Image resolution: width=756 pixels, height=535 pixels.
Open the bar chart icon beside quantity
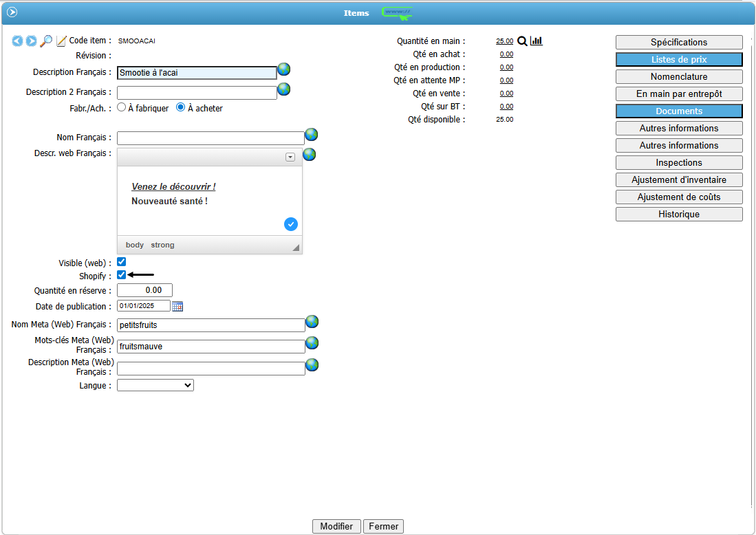[x=537, y=41]
